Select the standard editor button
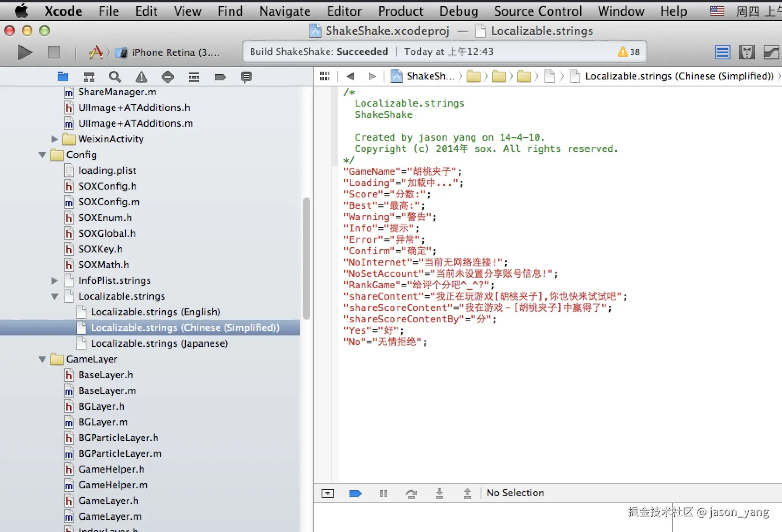 (x=723, y=52)
